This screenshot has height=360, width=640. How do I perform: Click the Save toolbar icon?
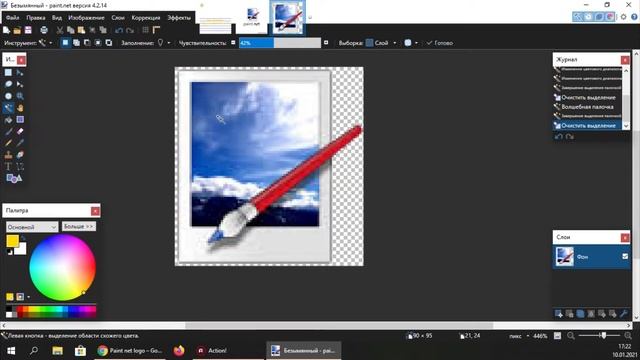[28, 30]
